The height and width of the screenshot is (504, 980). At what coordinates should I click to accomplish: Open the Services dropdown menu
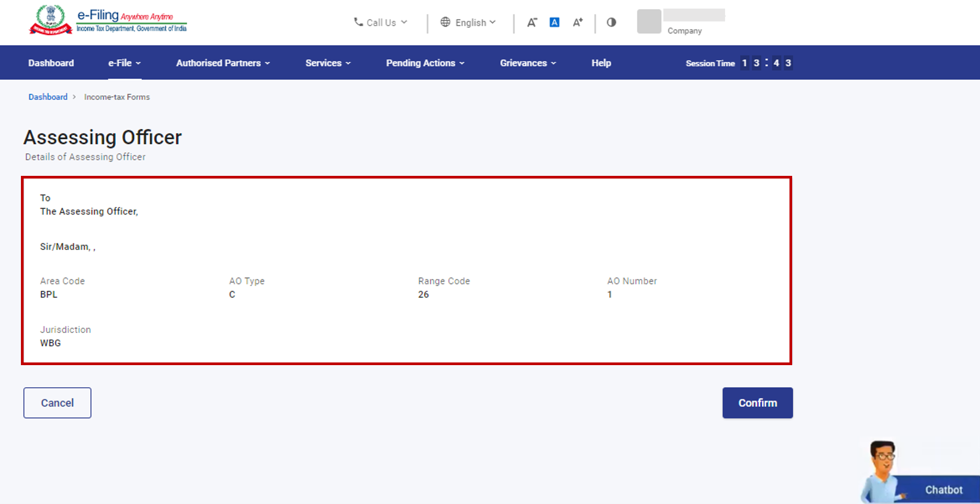327,63
